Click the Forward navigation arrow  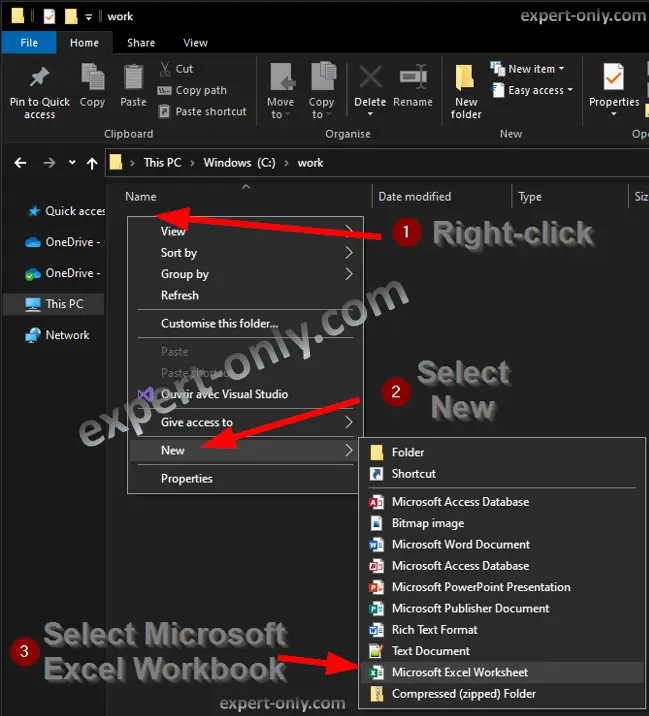(49, 163)
